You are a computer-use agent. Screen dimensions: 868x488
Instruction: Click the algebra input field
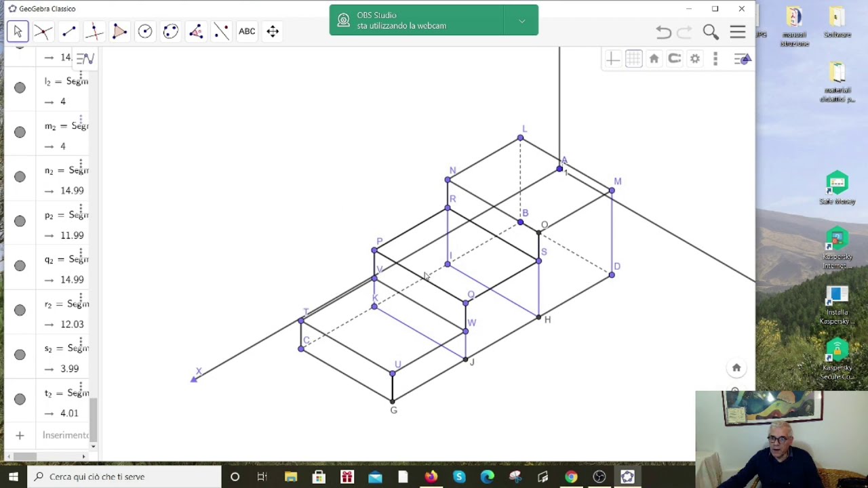(x=66, y=435)
